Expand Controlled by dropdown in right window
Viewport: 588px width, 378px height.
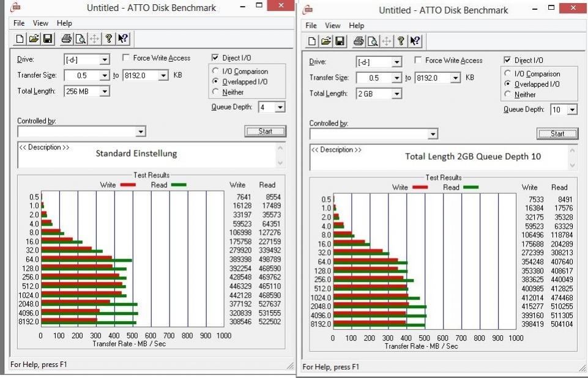coord(433,134)
